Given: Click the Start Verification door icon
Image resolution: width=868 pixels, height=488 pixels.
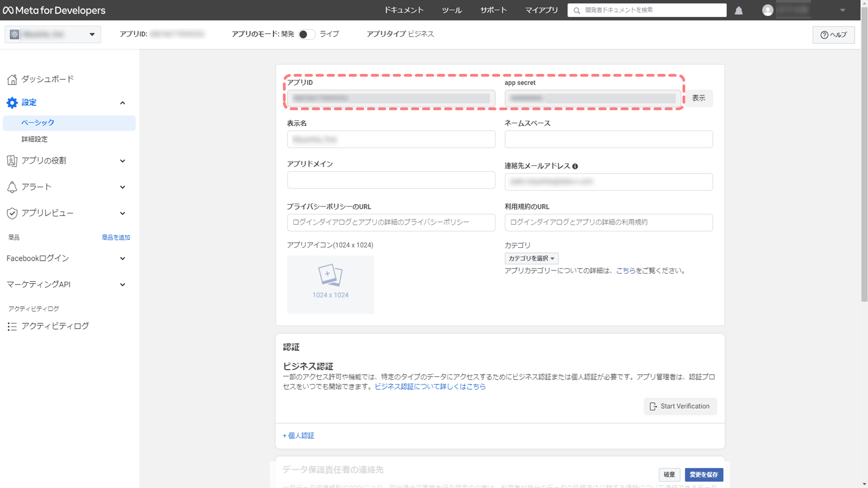Looking at the screenshot, I should point(653,406).
